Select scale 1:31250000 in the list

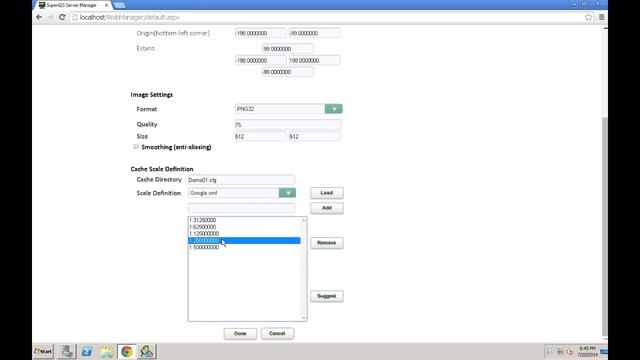pyautogui.click(x=244, y=220)
